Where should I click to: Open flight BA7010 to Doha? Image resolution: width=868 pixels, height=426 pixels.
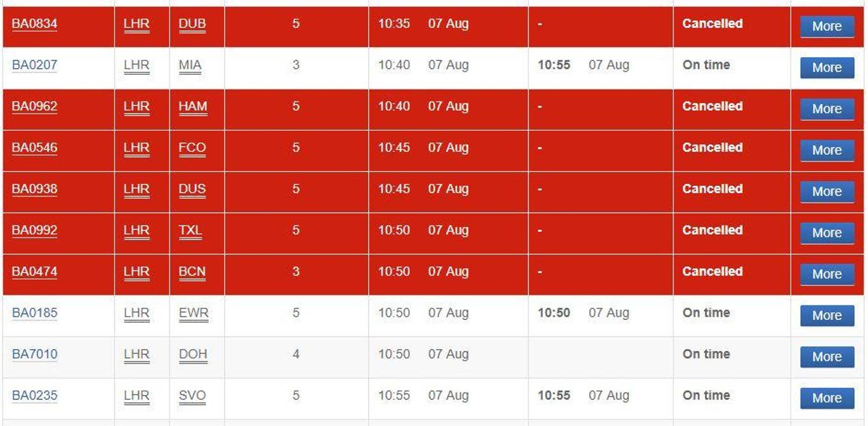click(x=34, y=354)
